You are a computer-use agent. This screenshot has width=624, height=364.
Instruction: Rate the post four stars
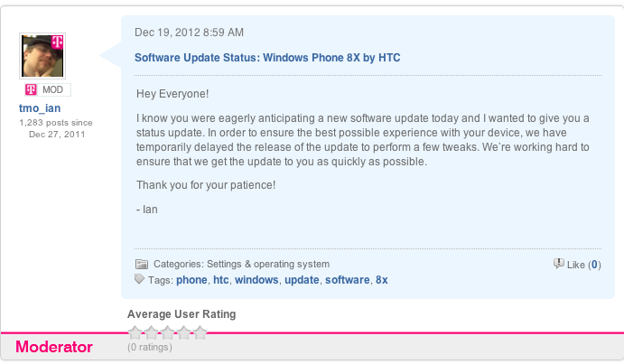tap(183, 332)
